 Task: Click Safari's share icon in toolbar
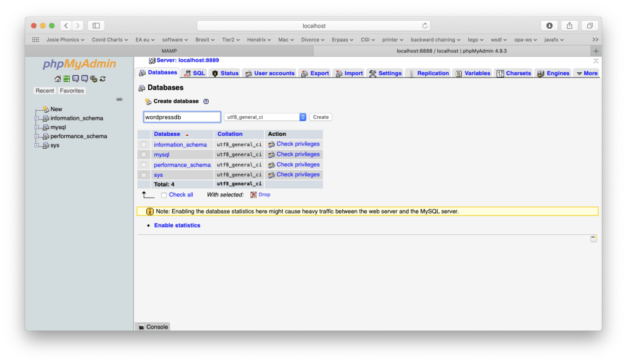coord(569,26)
